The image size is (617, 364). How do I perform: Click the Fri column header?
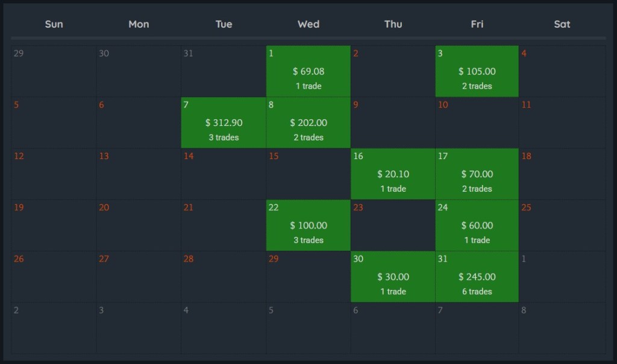[477, 24]
